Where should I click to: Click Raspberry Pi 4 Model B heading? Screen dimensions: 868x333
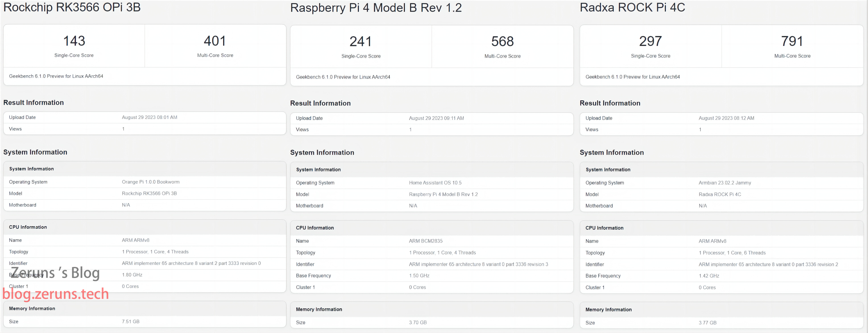point(376,8)
